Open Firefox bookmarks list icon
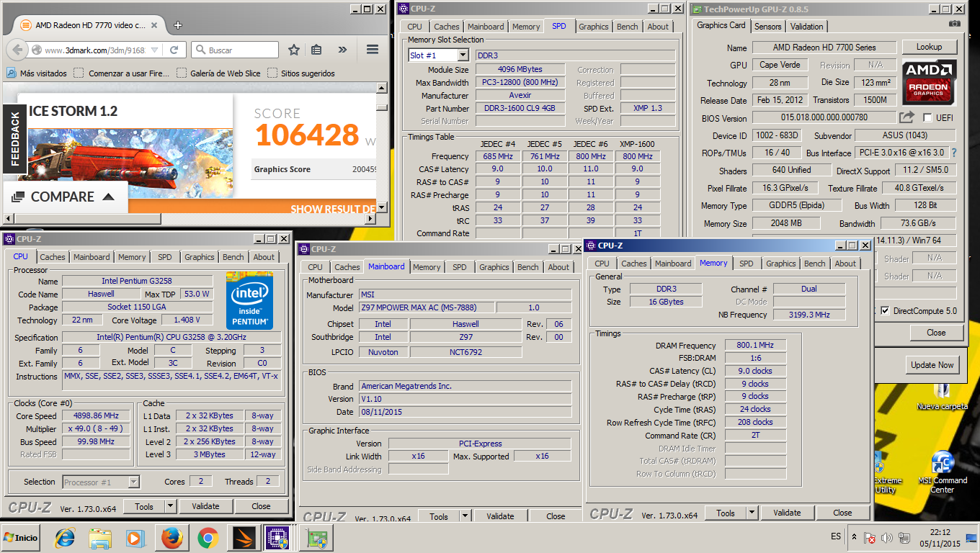Screen dimensions: 980x553 coord(316,50)
